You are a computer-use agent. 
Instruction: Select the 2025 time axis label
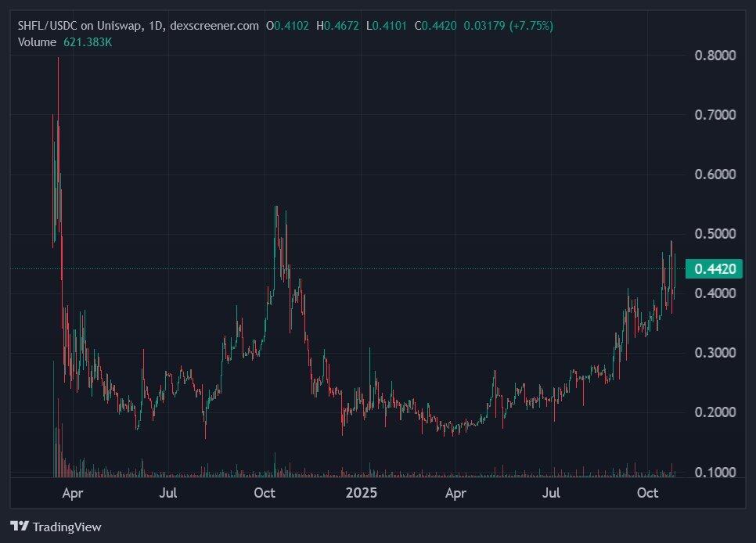[361, 493]
